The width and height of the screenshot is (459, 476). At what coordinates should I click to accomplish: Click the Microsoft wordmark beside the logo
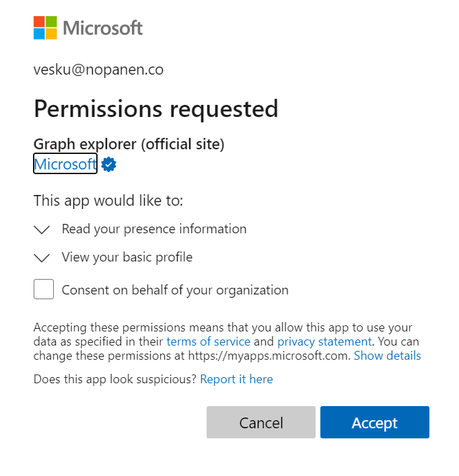point(103,28)
